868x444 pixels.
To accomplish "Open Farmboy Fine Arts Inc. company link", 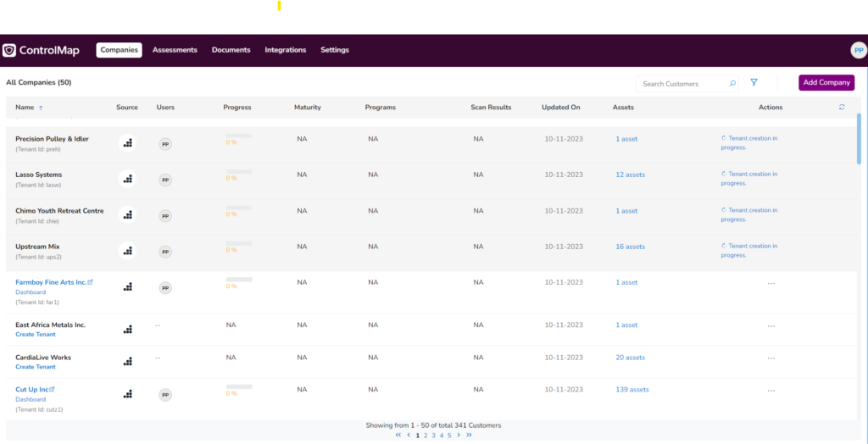I will (51, 282).
